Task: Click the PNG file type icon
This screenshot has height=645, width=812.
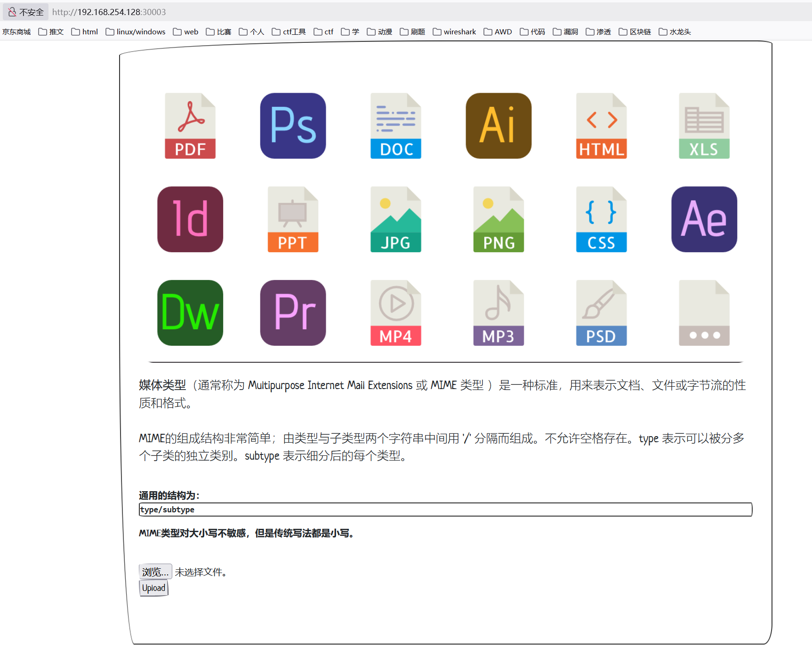Action: click(x=498, y=219)
